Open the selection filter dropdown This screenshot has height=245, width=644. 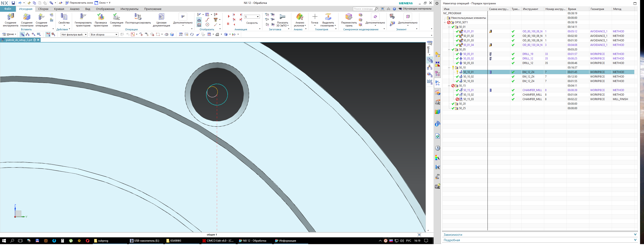point(86,35)
